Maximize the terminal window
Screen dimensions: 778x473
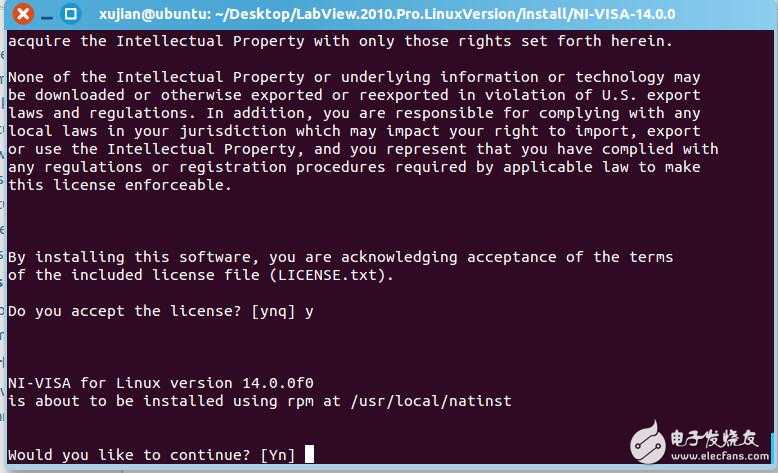coord(70,15)
